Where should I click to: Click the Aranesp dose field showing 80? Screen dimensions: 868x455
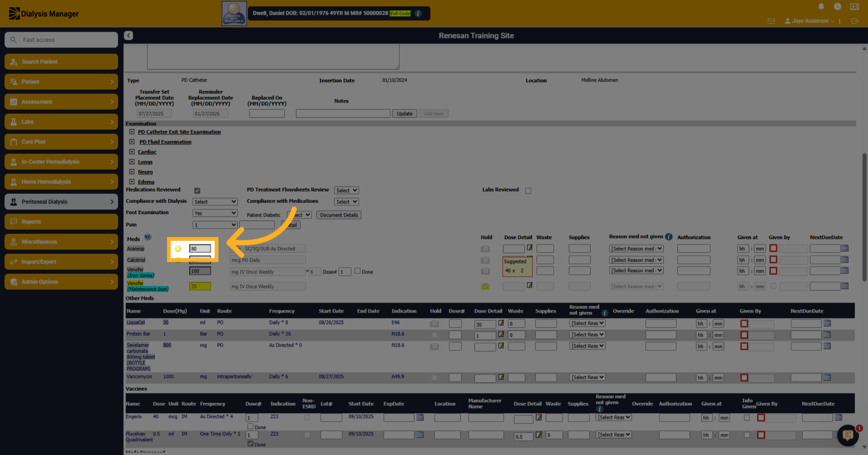tap(200, 249)
